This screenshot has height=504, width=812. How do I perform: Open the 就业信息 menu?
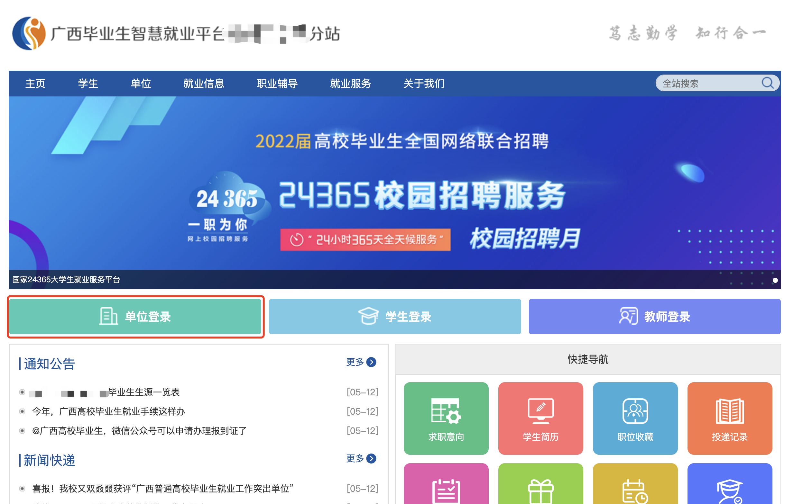(x=204, y=83)
